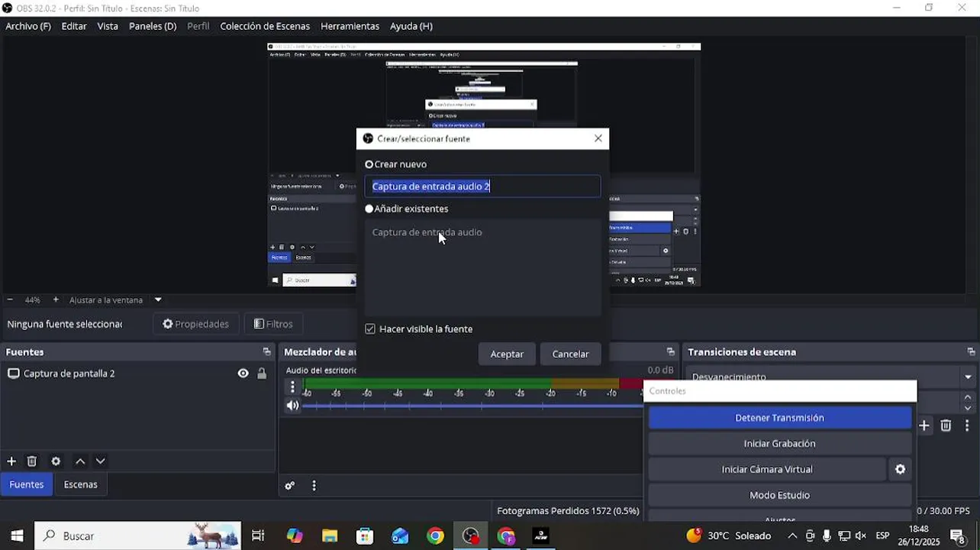Close the Crear/seleccionar fuente dialog
This screenshot has height=550, width=980.
point(598,138)
